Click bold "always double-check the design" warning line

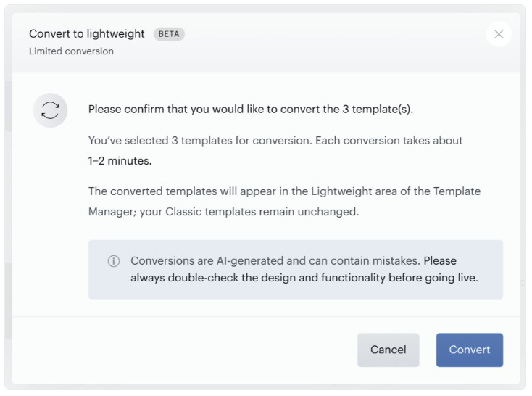coord(304,278)
